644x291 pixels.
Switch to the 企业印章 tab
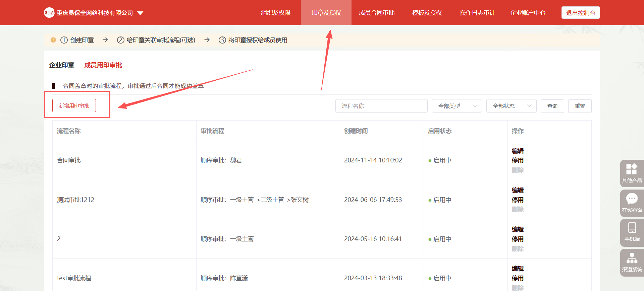pos(61,65)
